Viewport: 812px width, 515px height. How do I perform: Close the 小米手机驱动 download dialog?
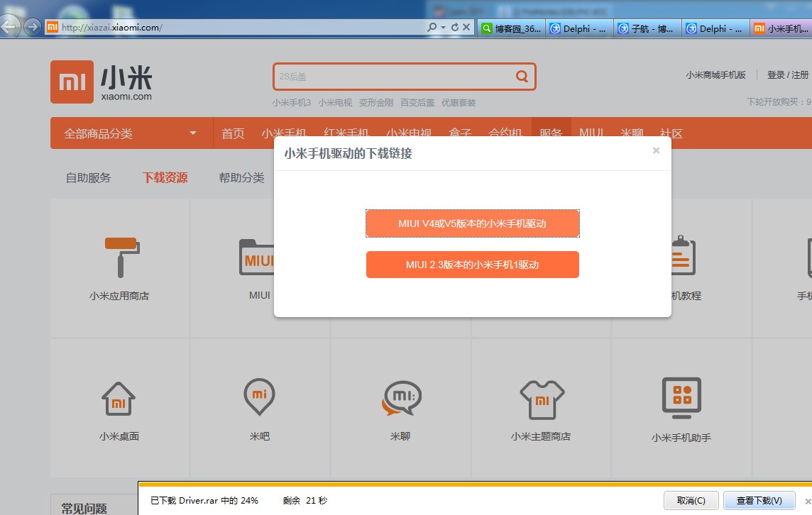[656, 150]
